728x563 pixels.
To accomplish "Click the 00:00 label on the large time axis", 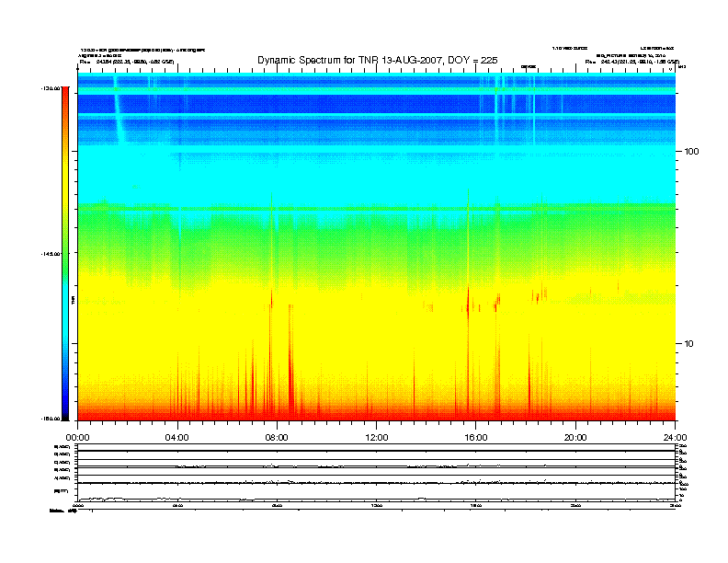I will coord(77,438).
